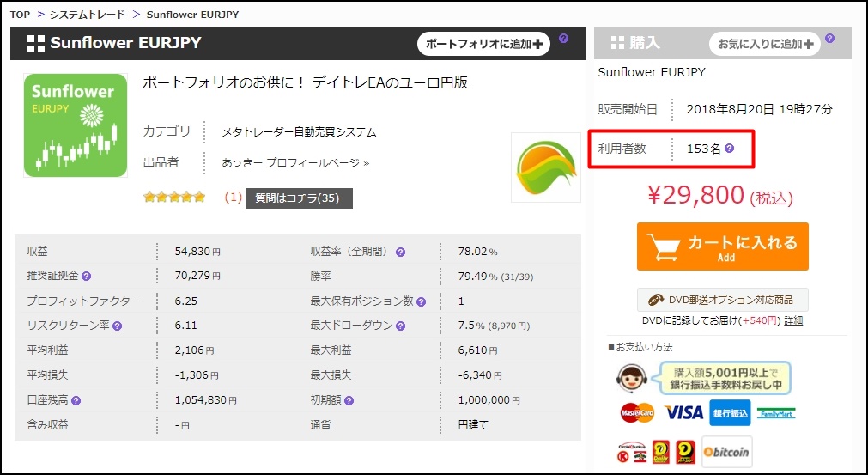The width and height of the screenshot is (868, 475).
Task: Go to システムトレード breadcrumb link
Action: point(88,15)
